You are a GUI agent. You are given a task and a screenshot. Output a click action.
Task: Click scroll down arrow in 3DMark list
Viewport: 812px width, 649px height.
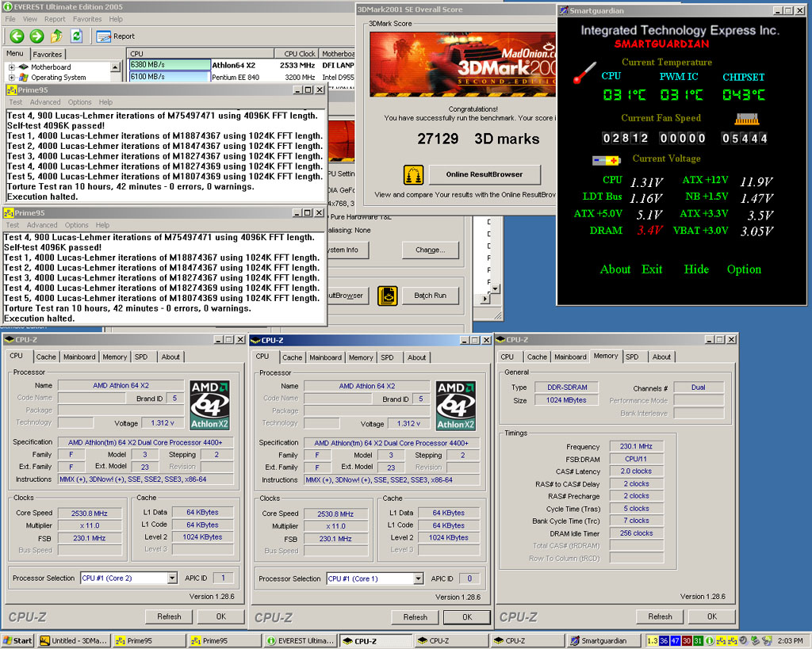point(495,289)
